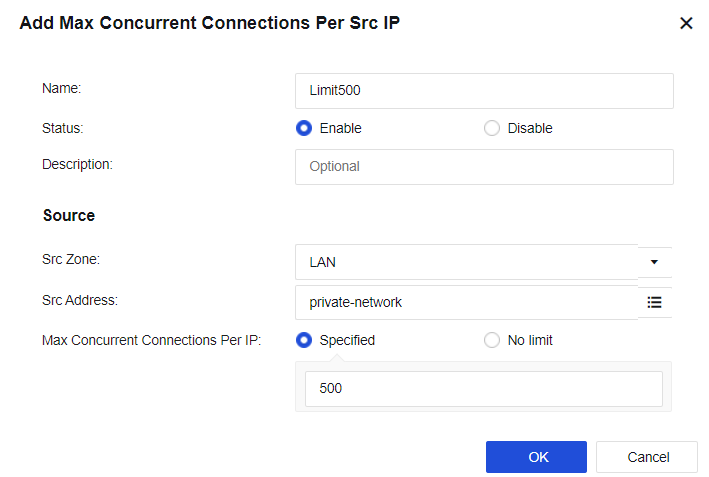Expand the Src Zone dropdown arrow

tap(655, 262)
